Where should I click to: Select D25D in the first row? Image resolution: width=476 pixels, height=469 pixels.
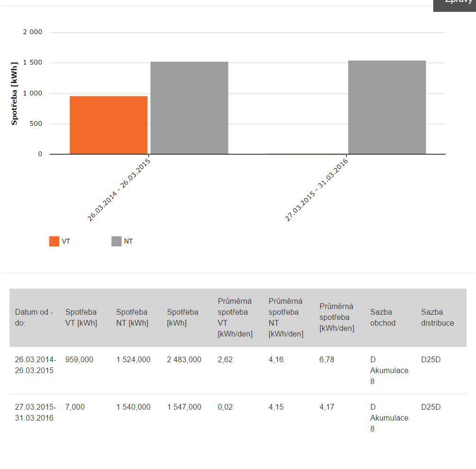point(431,359)
